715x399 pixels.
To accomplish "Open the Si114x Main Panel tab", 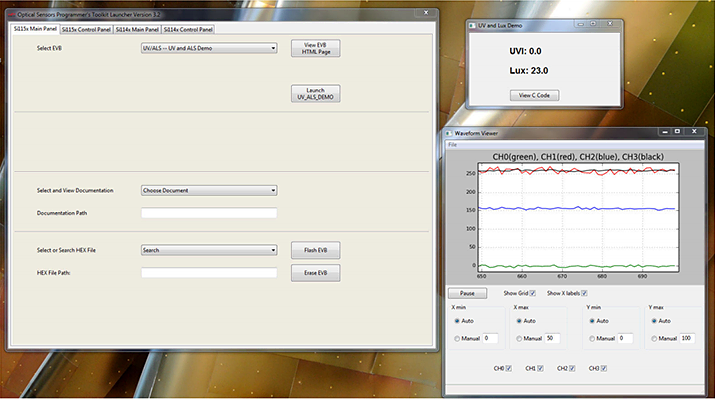I will click(x=137, y=30).
